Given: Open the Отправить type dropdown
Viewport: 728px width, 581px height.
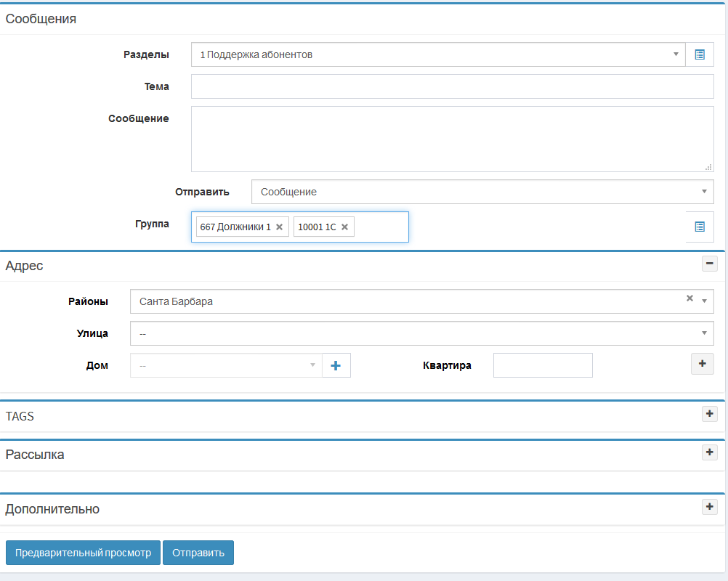Looking at the screenshot, I should click(x=482, y=192).
